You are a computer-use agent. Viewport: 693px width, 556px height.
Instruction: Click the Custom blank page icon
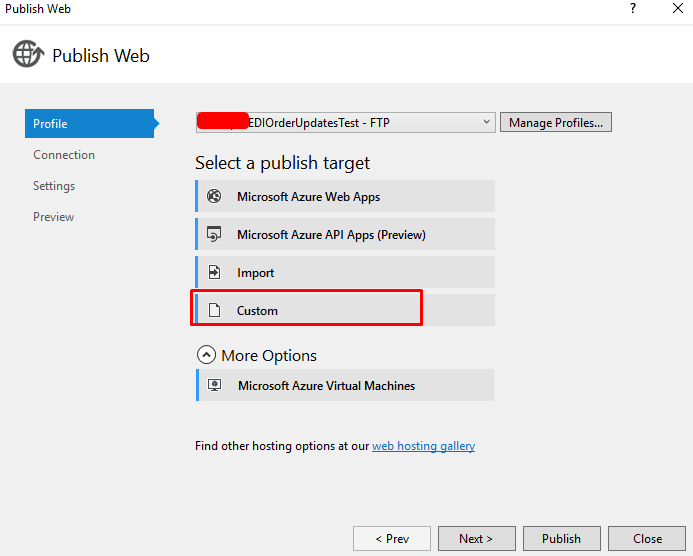tap(214, 310)
